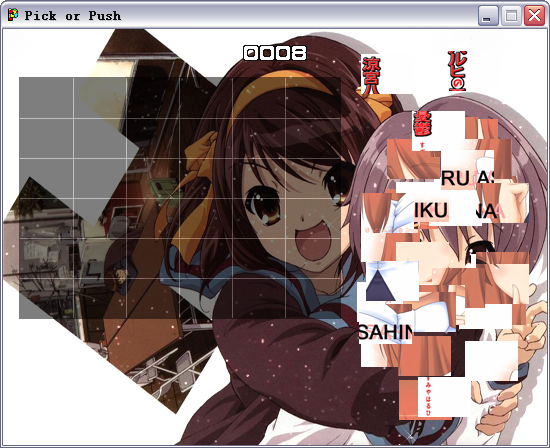Select the plain white piece near the hand
The image size is (550, 448).
tap(491, 361)
